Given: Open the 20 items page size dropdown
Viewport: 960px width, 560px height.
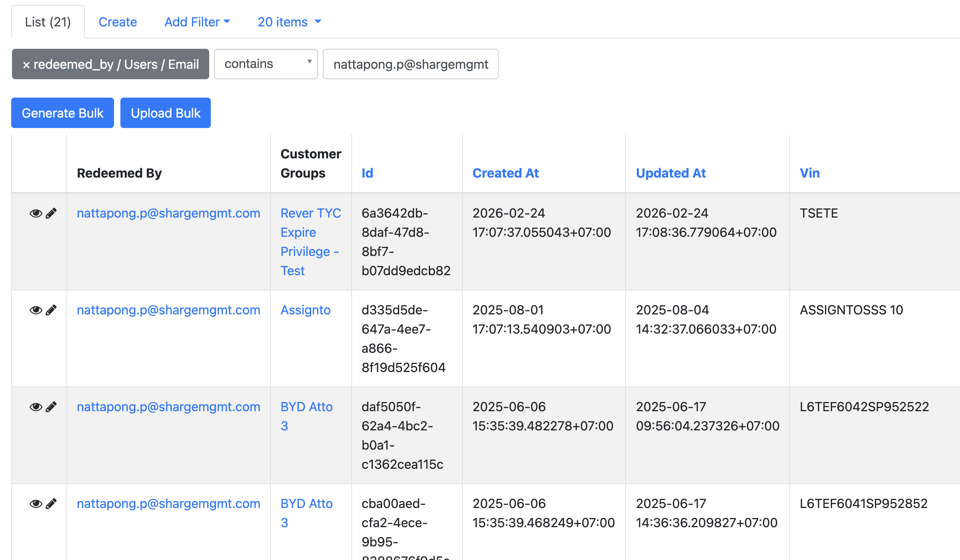Looking at the screenshot, I should (x=289, y=22).
